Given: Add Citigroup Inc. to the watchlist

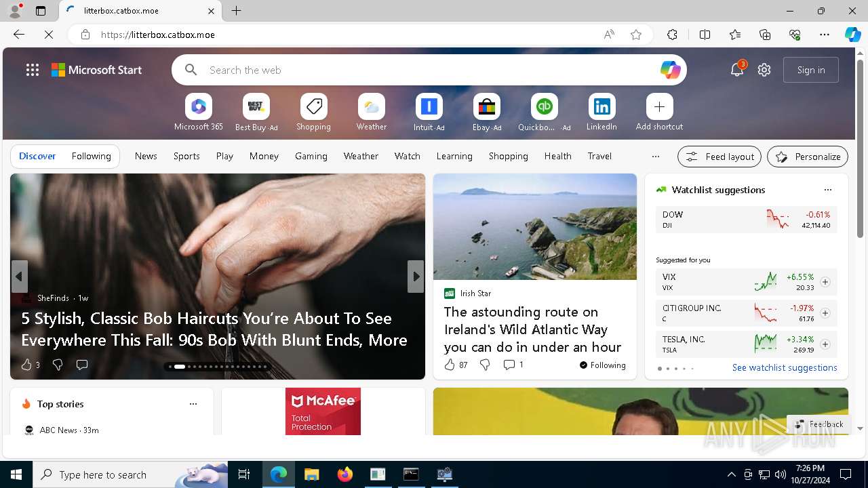Looking at the screenshot, I should coord(825,313).
